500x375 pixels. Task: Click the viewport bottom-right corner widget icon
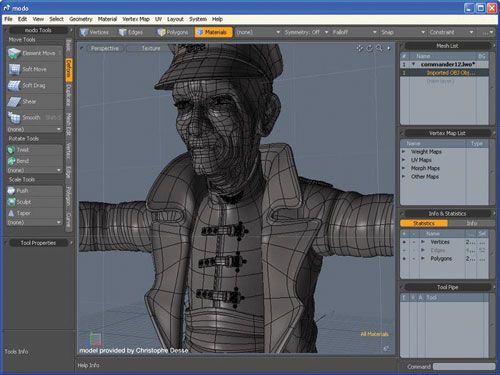[387, 349]
